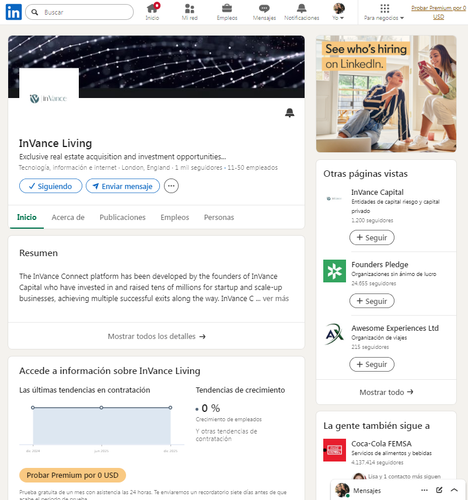Switch to Acerca de tab
The image size is (468, 500).
68,217
